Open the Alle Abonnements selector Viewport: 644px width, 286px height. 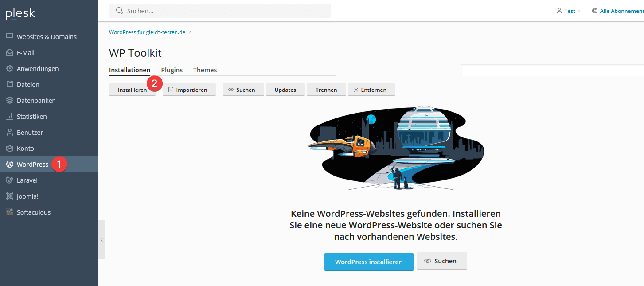click(619, 11)
